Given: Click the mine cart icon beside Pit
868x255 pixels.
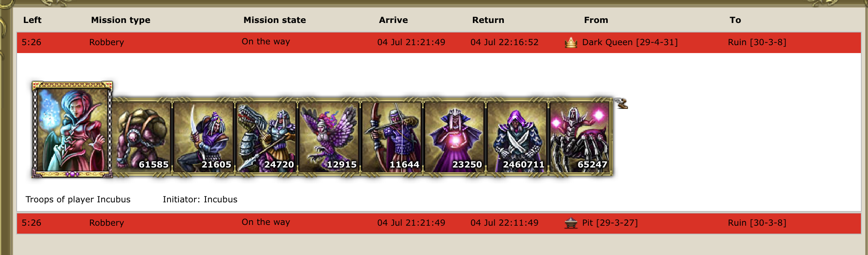Looking at the screenshot, I should coord(571,223).
